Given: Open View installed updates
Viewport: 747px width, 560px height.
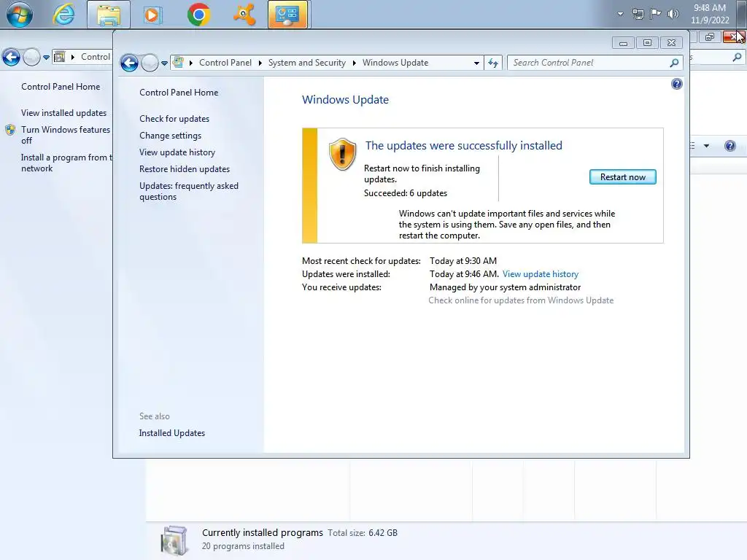Looking at the screenshot, I should [64, 113].
